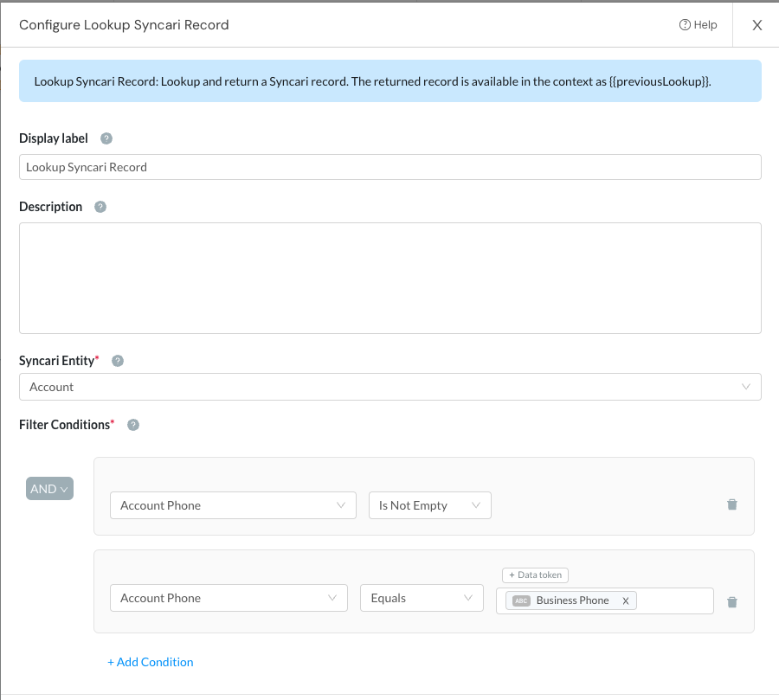Show help tooltip for Display label
The height and width of the screenshot is (700, 779).
point(106,138)
